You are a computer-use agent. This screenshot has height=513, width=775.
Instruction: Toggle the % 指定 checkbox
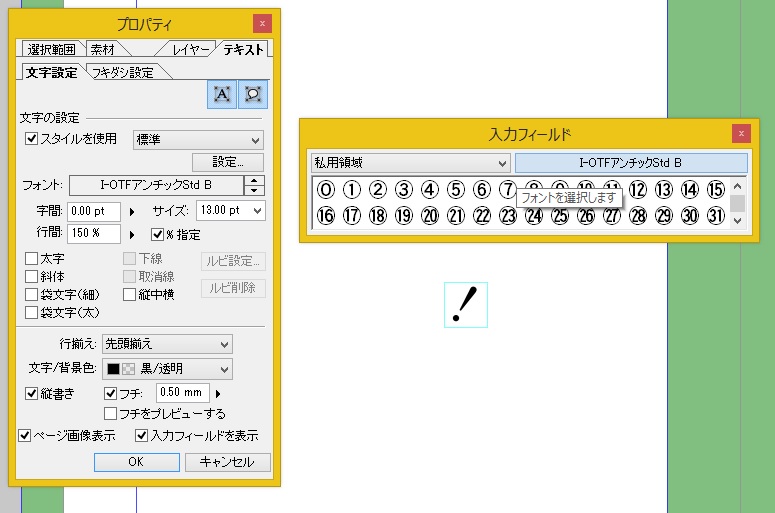(x=158, y=234)
